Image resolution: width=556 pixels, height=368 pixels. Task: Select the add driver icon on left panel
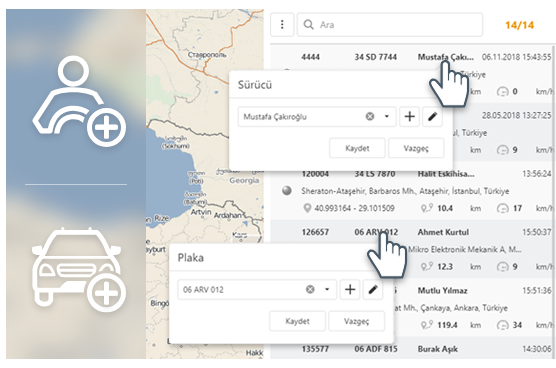(x=79, y=101)
